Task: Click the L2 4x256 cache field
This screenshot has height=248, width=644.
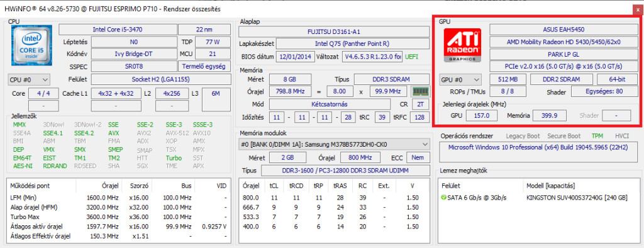Action: pyautogui.click(x=172, y=94)
